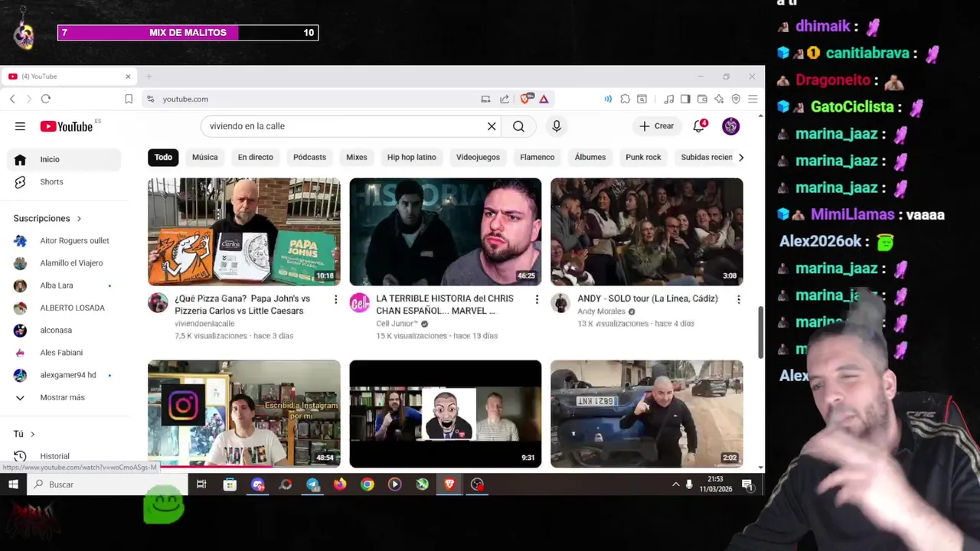Open Brave Rewards triangle icon

pyautogui.click(x=544, y=99)
